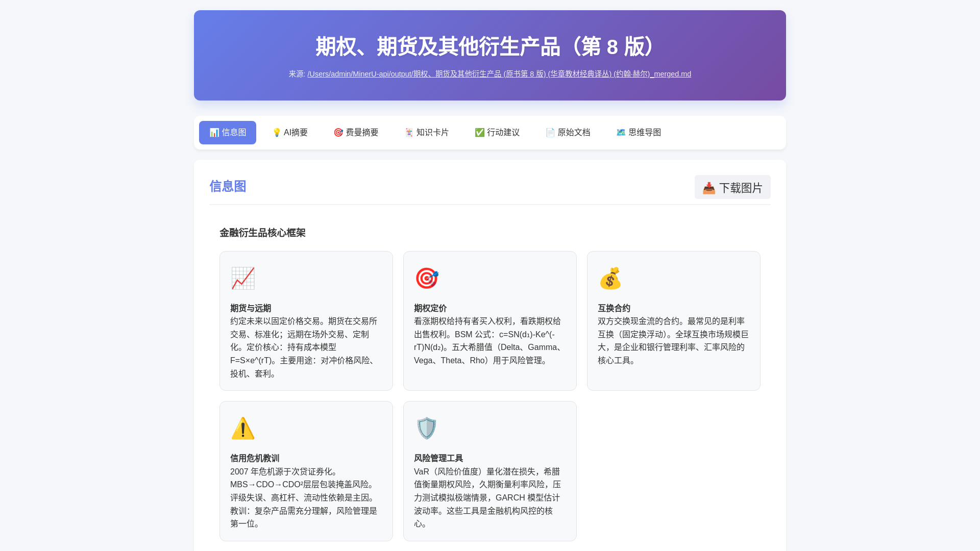Click the bar chart icon in 信息图 tab
Screen dimensions: 980x551
pyautogui.click(x=214, y=133)
